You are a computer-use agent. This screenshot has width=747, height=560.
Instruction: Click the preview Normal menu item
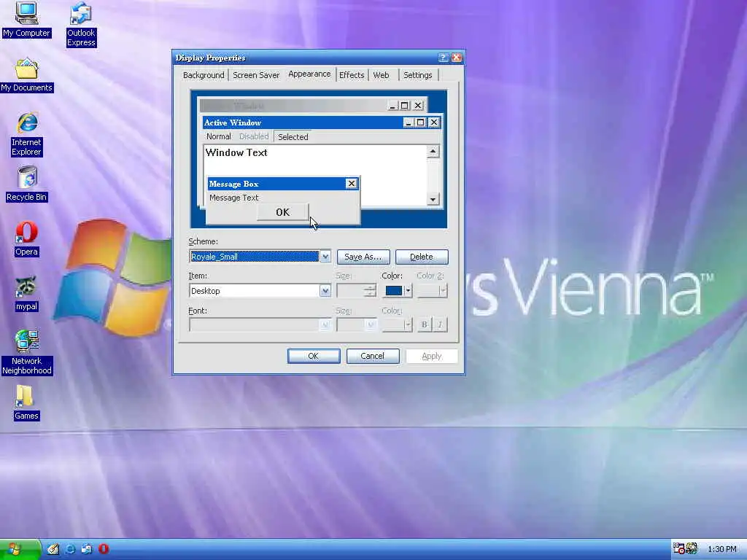coord(219,136)
